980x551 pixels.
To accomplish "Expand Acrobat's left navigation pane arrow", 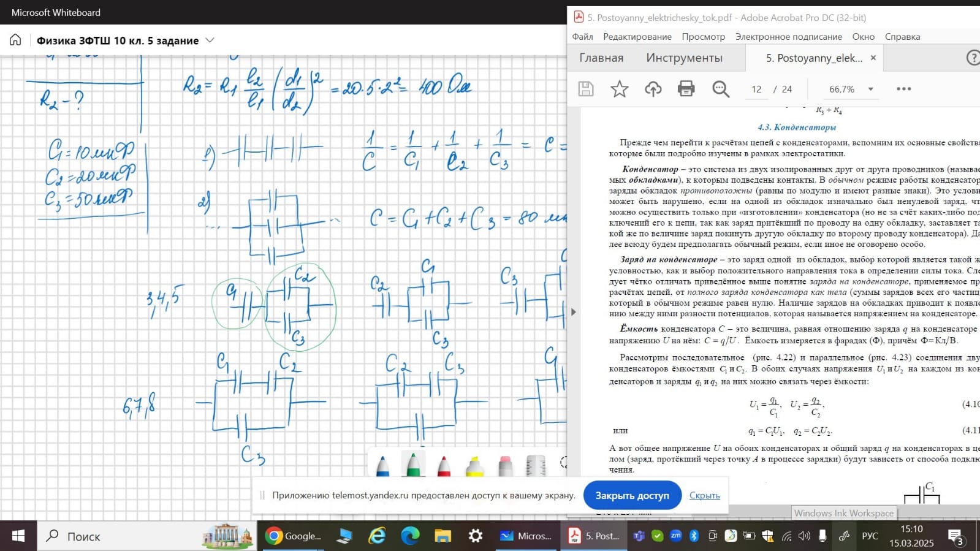I will (x=573, y=312).
